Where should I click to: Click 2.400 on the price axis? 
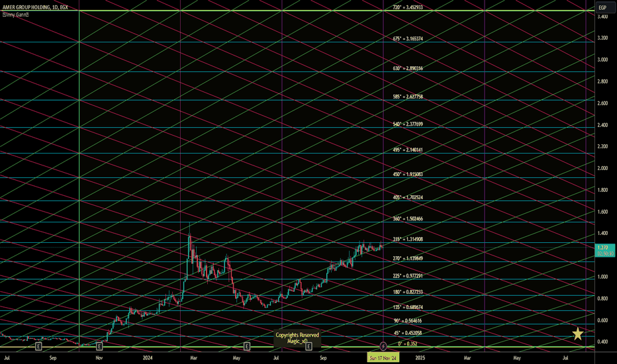coord(602,125)
